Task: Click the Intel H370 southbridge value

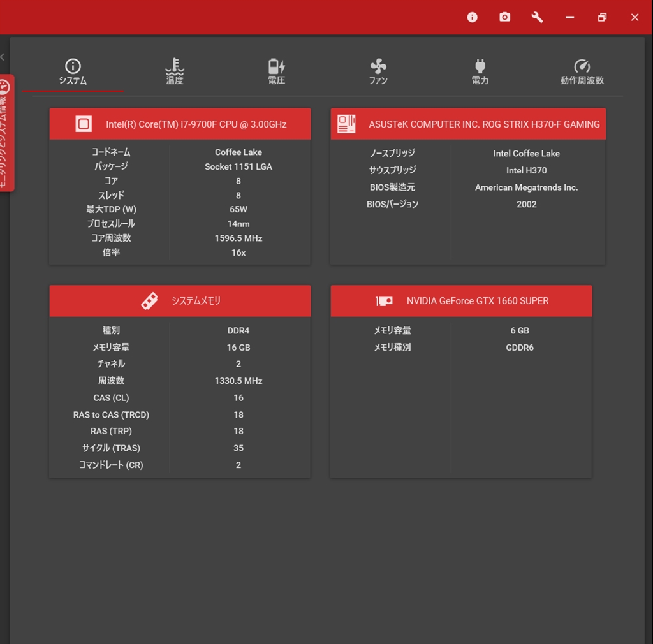Action: 526,170
